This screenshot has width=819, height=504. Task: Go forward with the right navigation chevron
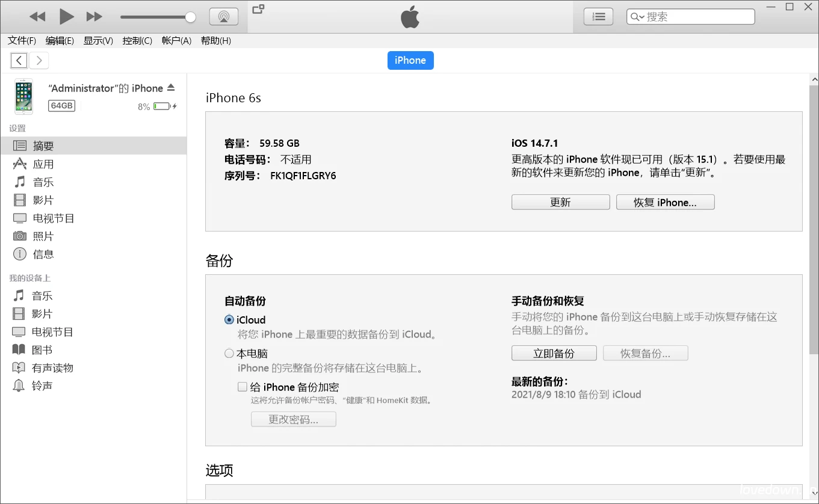coord(39,60)
